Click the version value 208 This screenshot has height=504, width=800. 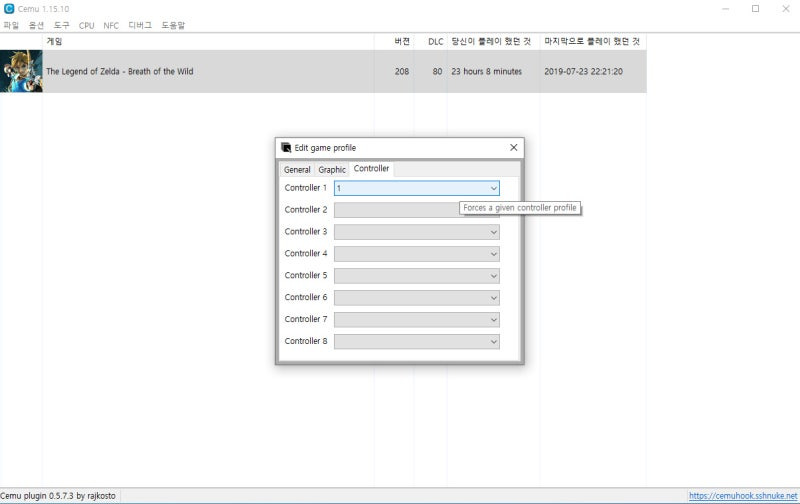[402, 71]
